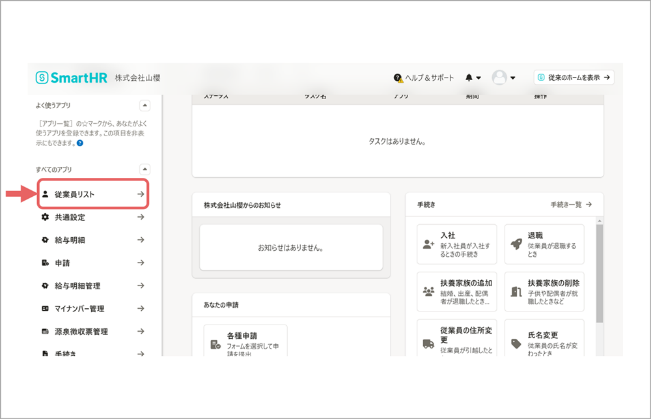
Task: Click the マイナンバー管理 card icon
Action: click(45, 309)
